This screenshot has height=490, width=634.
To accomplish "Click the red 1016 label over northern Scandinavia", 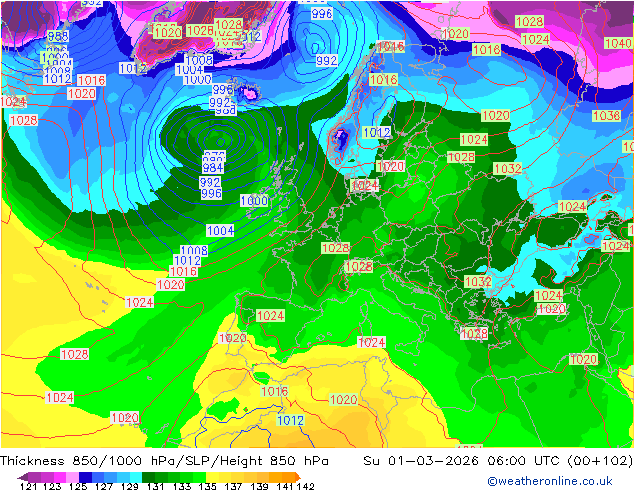I will tap(383, 79).
